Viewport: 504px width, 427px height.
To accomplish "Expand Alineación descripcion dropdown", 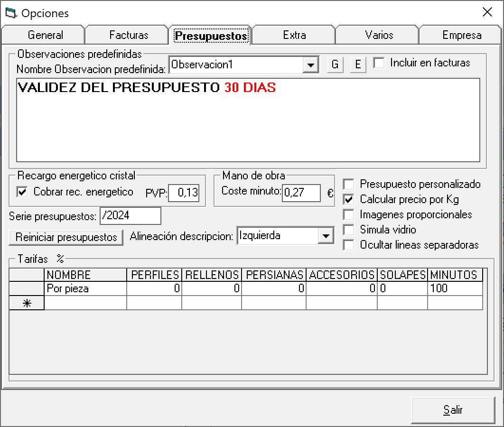I will pyautogui.click(x=326, y=236).
